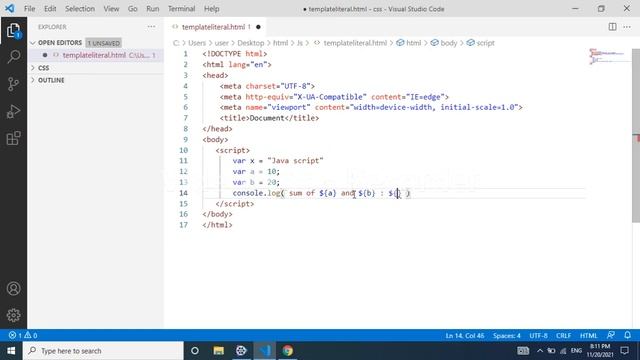Open the Run and Debug view
This screenshot has width=640, height=360.
click(x=13, y=111)
